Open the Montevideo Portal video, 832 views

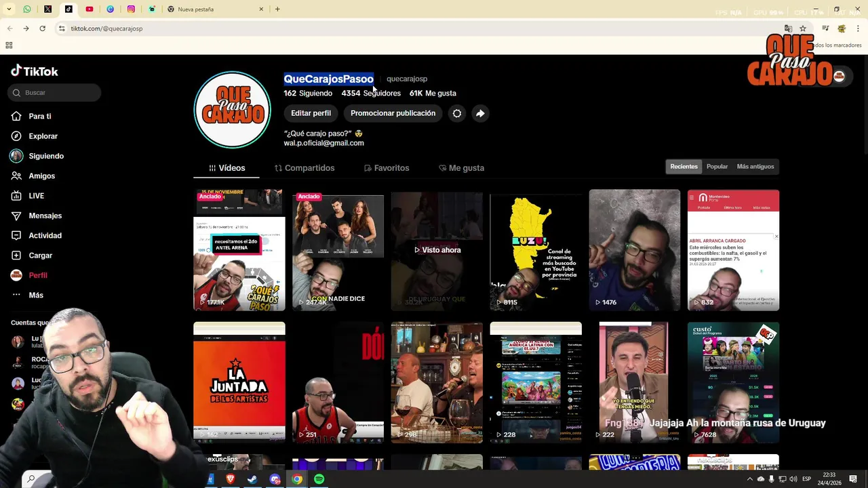[733, 250]
